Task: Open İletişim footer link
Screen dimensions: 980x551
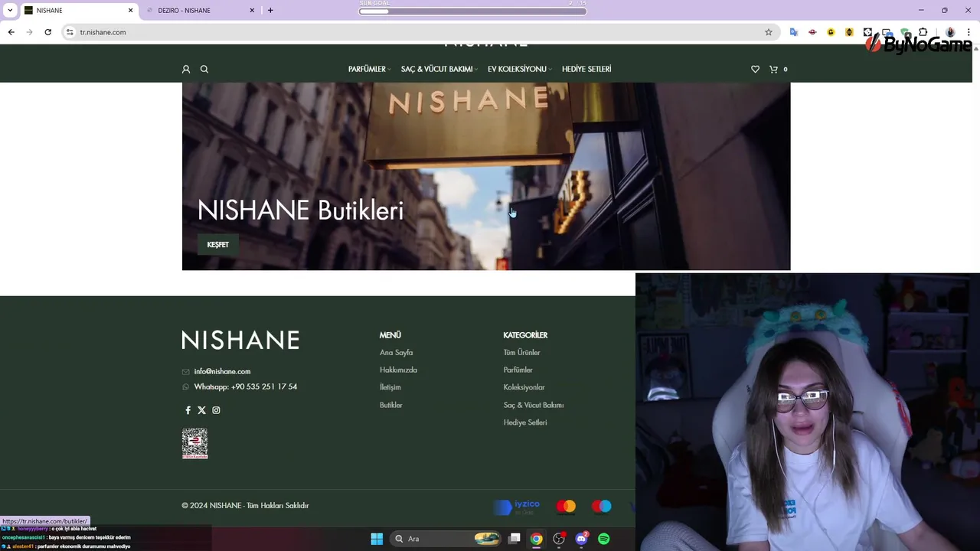Action: [x=390, y=387]
